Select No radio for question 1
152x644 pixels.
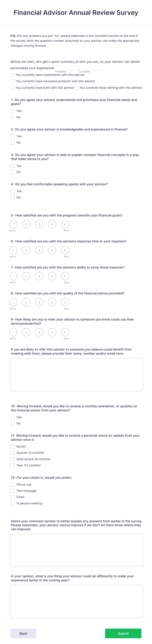[x=12, y=117]
